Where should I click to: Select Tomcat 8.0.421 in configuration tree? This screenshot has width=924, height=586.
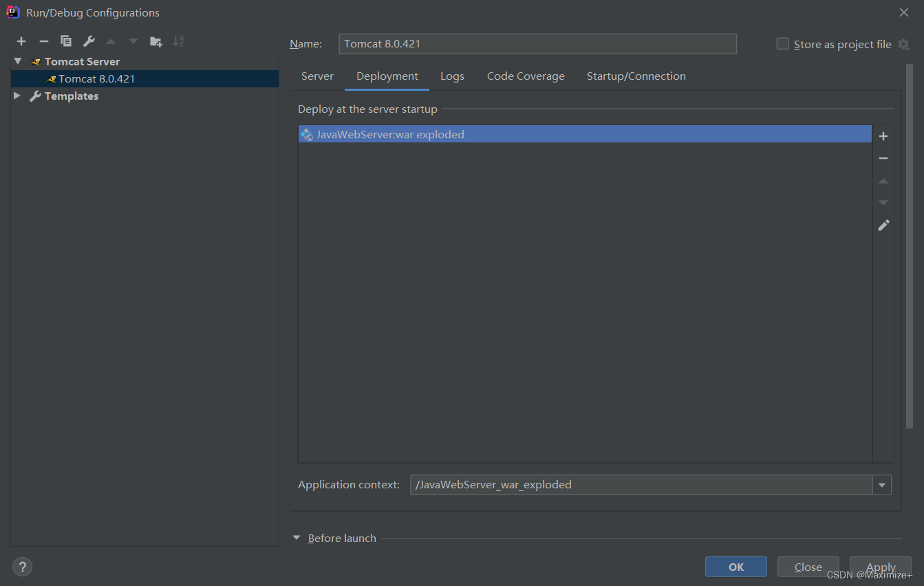click(x=96, y=79)
